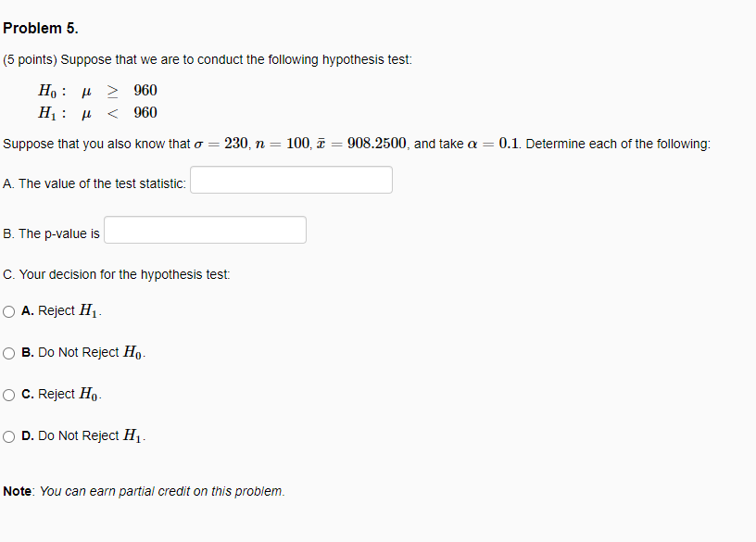The width and height of the screenshot is (756, 542).
Task: Select option B. Do Not Reject H0
Action: click(x=8, y=352)
